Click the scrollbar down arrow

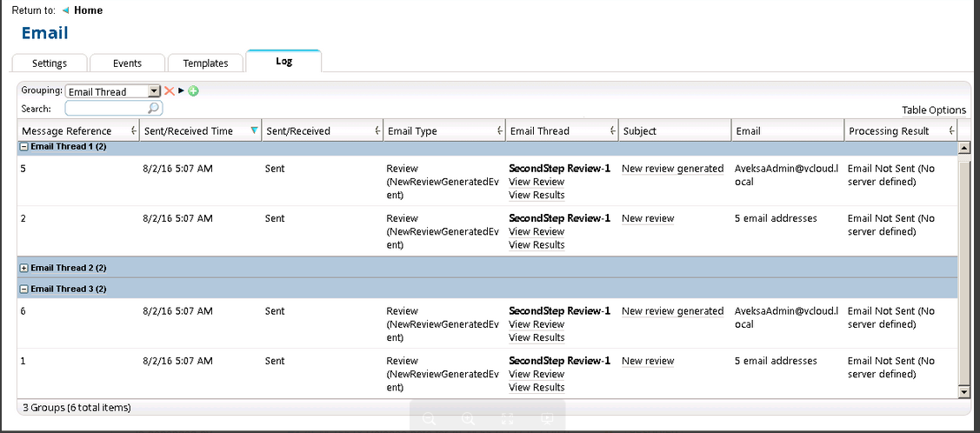[963, 393]
